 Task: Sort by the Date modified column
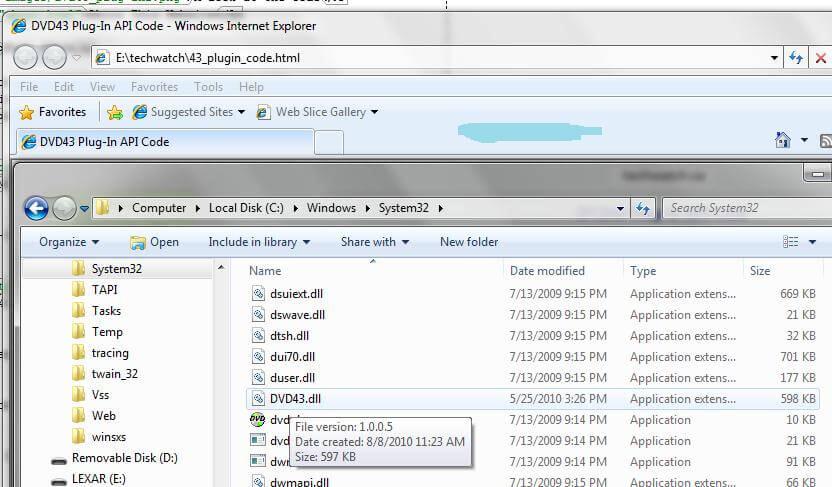tap(547, 271)
